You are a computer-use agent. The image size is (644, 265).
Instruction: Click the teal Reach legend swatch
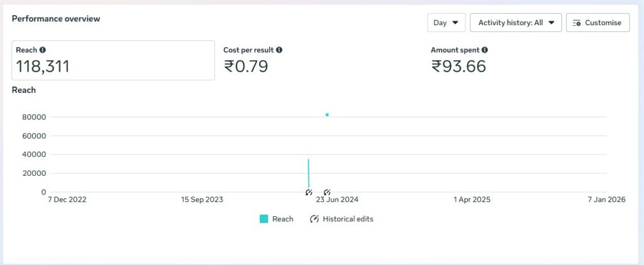coord(264,219)
